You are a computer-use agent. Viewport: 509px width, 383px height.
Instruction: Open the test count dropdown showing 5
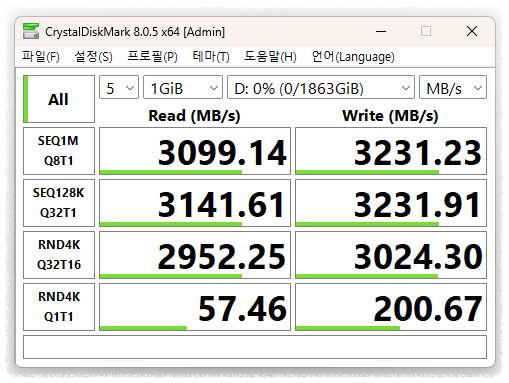click(119, 87)
